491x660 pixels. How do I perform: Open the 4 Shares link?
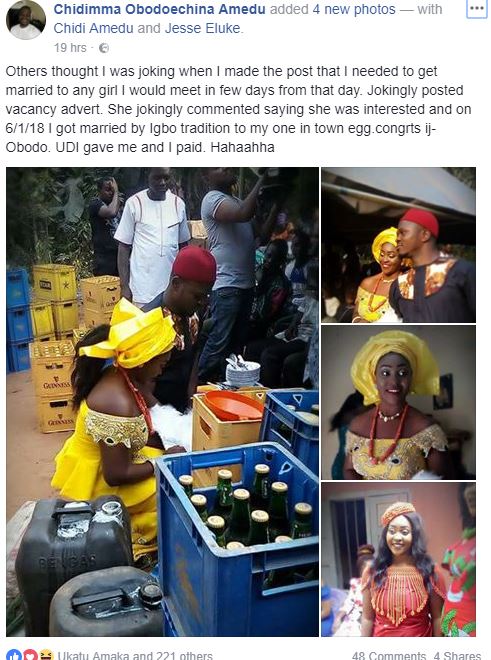coord(457,655)
